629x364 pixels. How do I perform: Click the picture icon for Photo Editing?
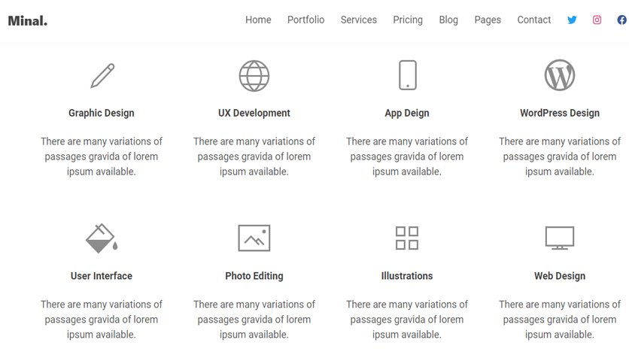[254, 238]
